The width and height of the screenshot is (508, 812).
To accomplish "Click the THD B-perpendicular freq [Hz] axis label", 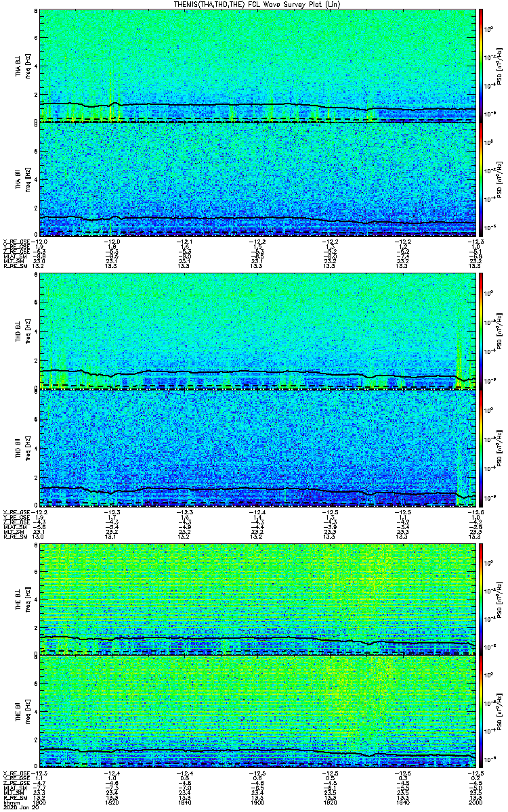I will pyautogui.click(x=28, y=332).
